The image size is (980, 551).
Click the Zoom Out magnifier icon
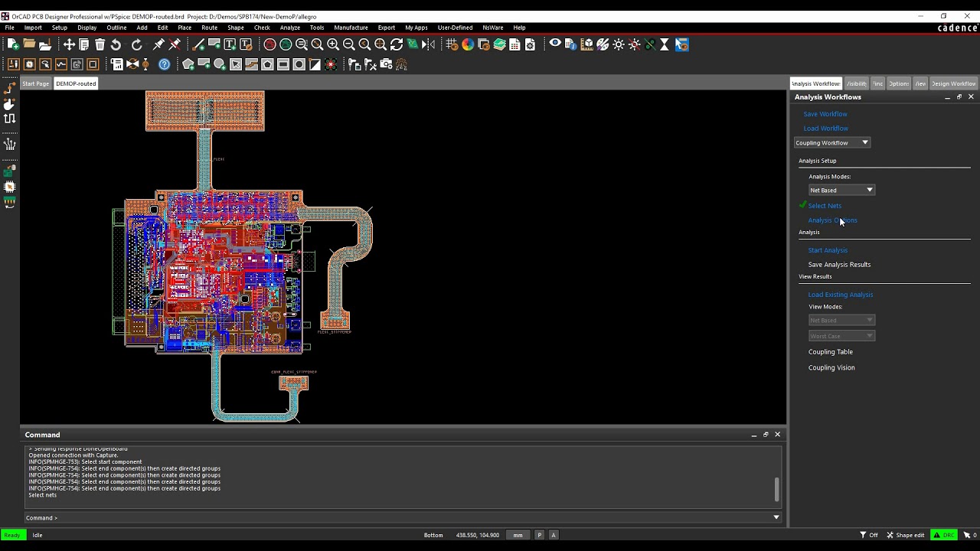tap(349, 44)
